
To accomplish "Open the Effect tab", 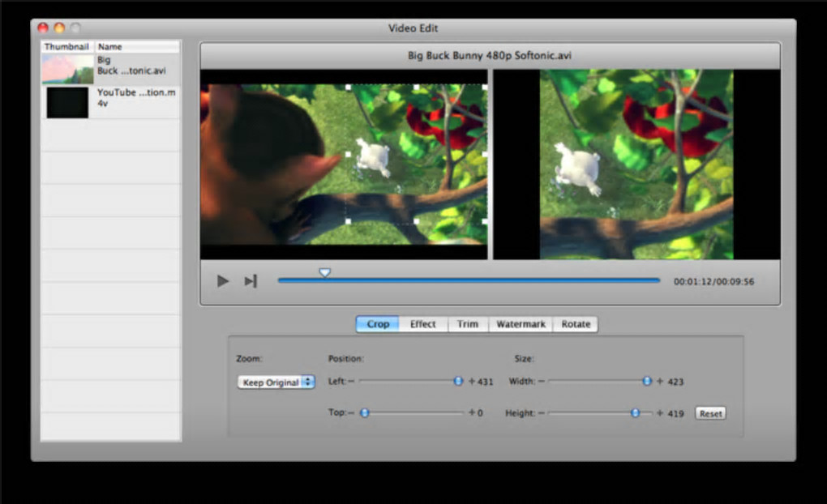I will pyautogui.click(x=423, y=323).
